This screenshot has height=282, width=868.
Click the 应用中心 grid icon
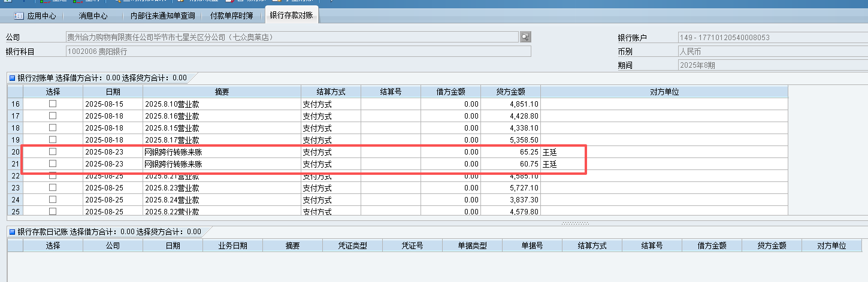pyautogui.click(x=19, y=16)
